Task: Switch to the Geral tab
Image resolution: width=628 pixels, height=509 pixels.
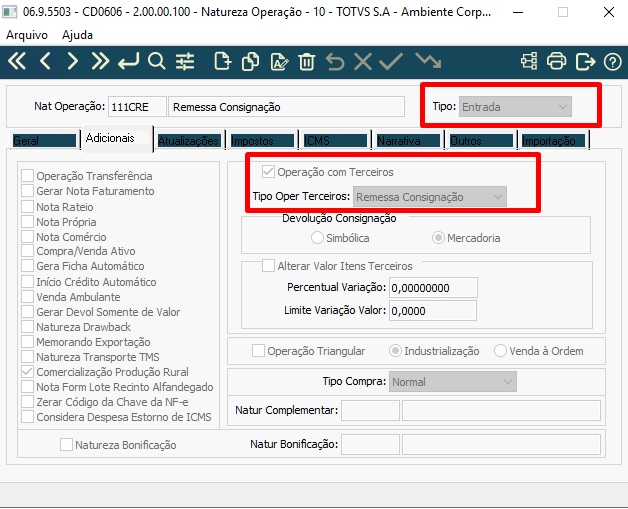Action: coord(44,141)
